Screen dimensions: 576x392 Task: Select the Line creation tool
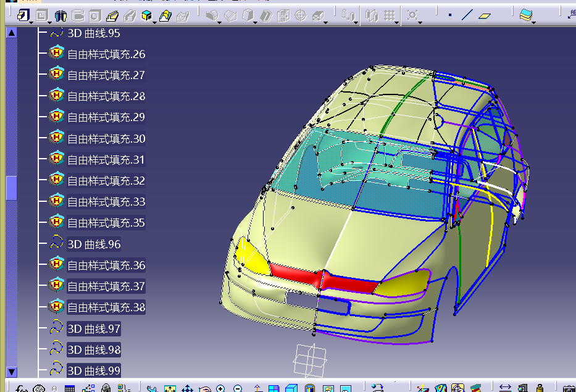[x=467, y=15]
